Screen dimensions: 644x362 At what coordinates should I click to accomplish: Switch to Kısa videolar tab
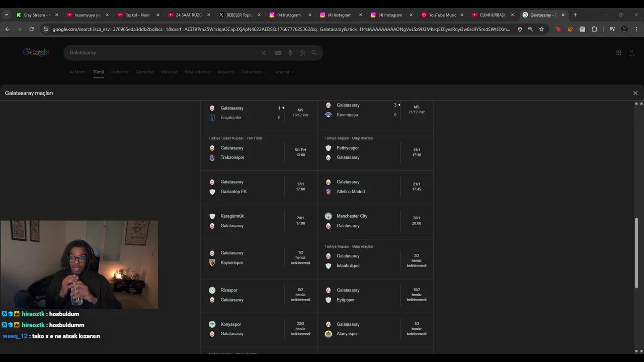point(198,72)
